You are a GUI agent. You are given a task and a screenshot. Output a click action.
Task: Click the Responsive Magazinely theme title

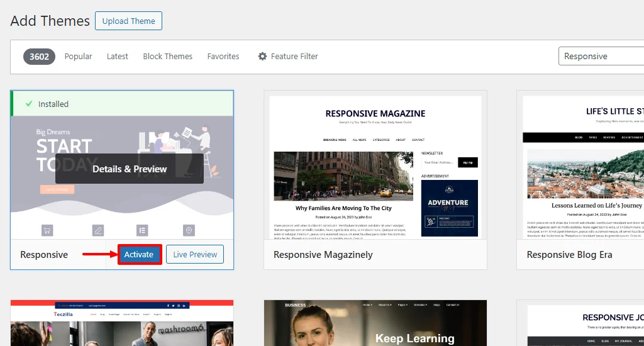click(x=323, y=255)
